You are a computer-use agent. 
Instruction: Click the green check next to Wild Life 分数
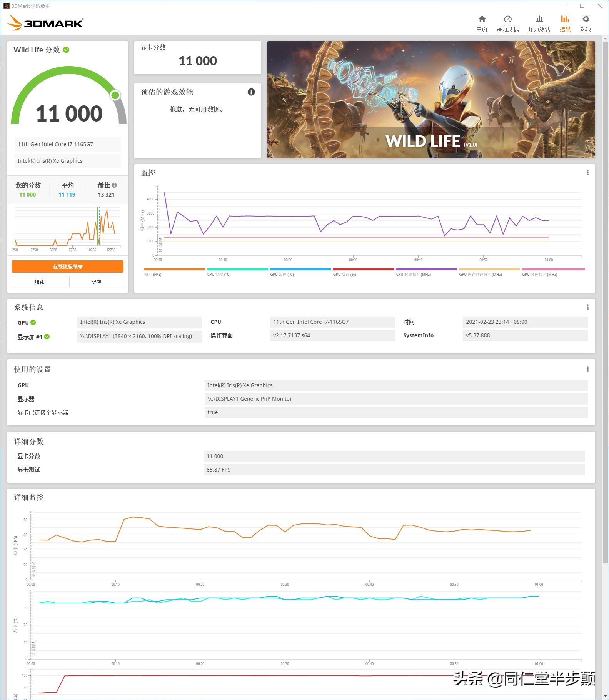pos(66,50)
